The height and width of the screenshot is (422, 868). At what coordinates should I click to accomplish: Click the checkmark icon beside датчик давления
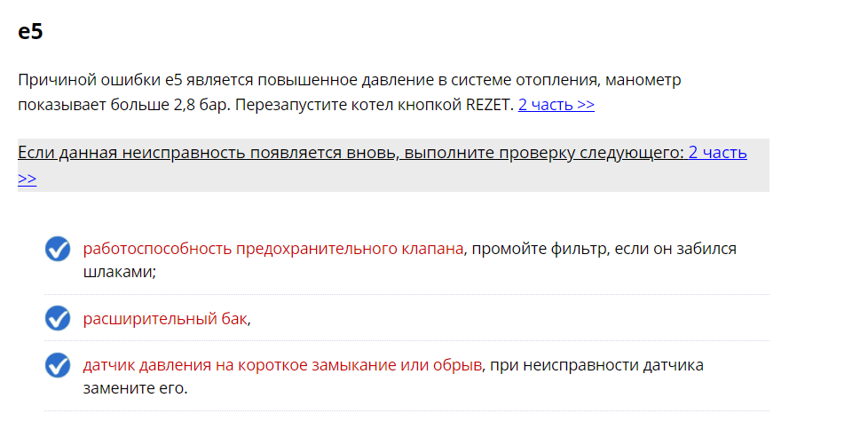(x=57, y=365)
